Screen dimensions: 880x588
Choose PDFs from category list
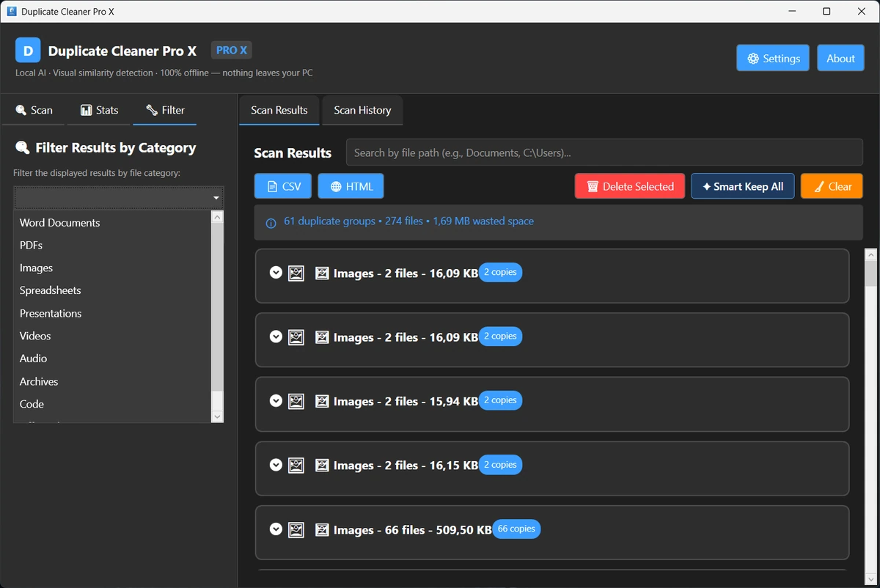(112, 245)
